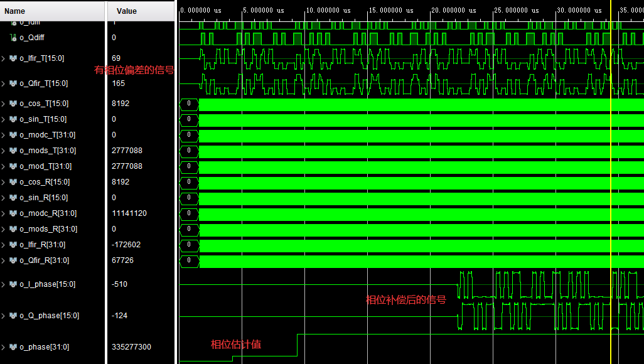Image resolution: width=644 pixels, height=364 pixels.
Task: Click the bus icon beside o_Ifir_T[15:0]
Action: (13, 58)
